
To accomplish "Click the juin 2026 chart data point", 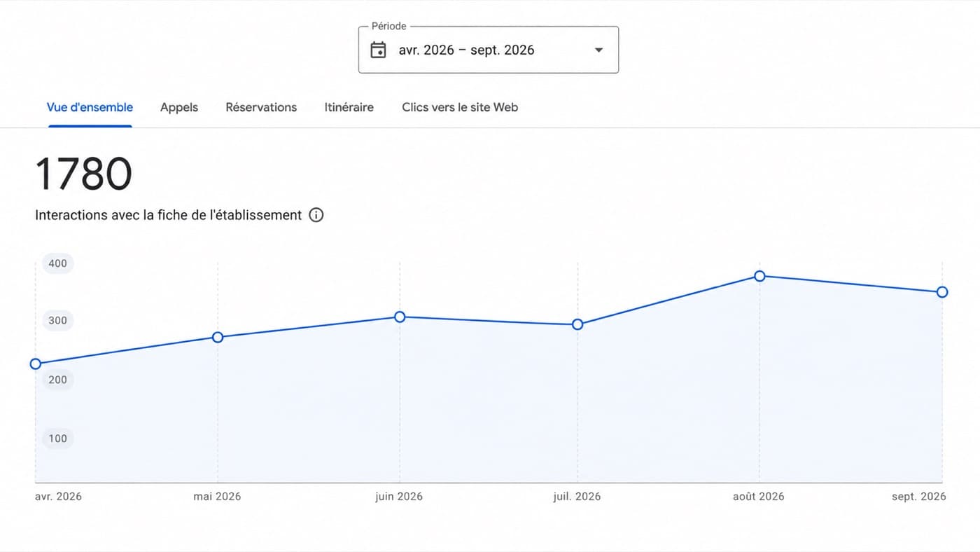I will click(400, 317).
